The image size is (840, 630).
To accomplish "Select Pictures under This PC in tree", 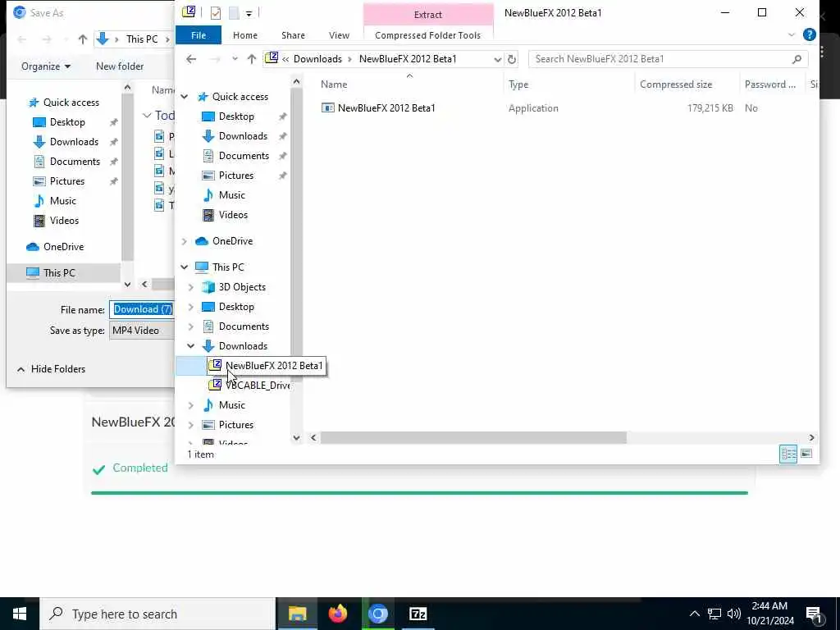I will click(235, 425).
